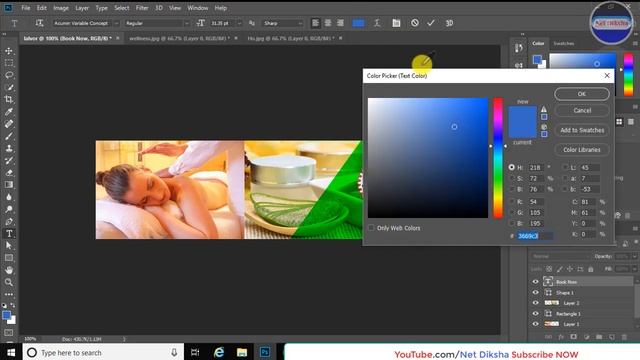Select the Eraser tool
This screenshot has width=640, height=360.
(x=9, y=173)
